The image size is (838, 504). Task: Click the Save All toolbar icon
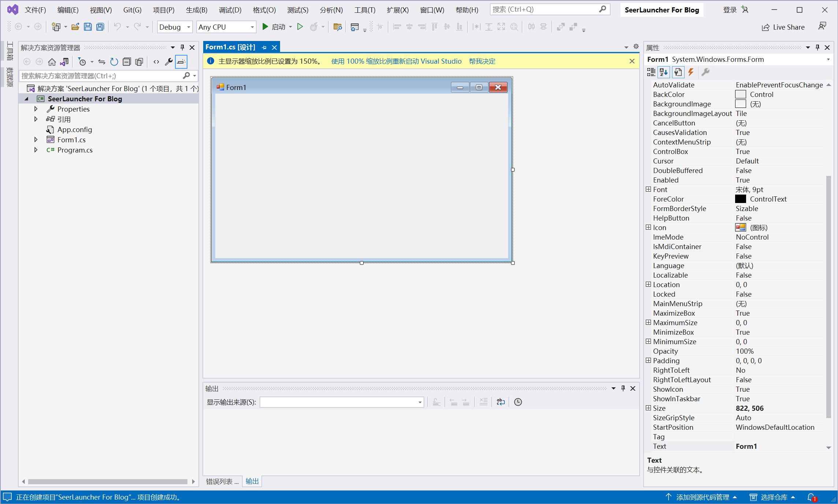click(100, 27)
